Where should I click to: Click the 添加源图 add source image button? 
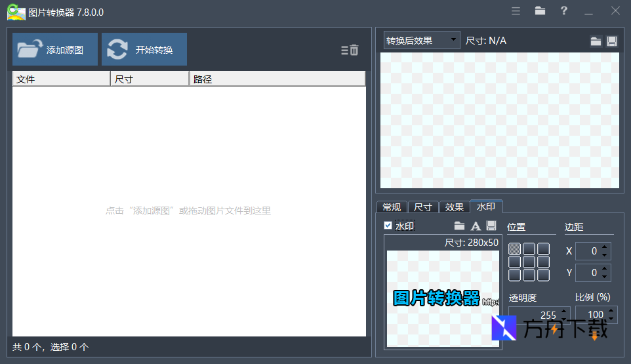55,49
